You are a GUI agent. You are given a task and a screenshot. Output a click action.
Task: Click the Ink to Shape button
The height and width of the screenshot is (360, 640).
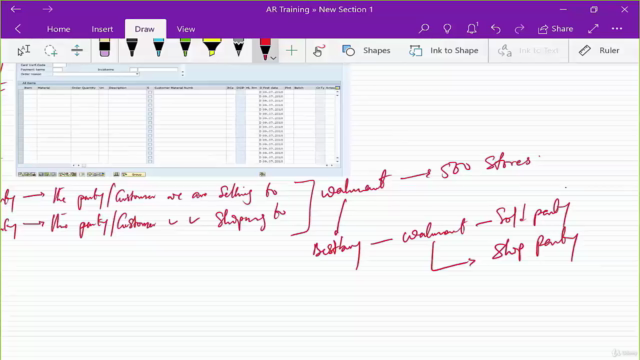(x=444, y=51)
